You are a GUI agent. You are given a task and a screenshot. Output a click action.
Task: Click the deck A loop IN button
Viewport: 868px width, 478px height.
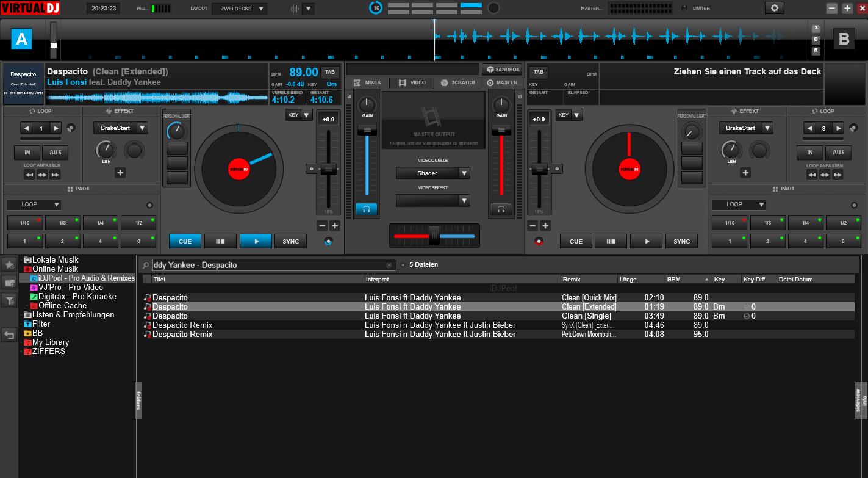(27, 153)
